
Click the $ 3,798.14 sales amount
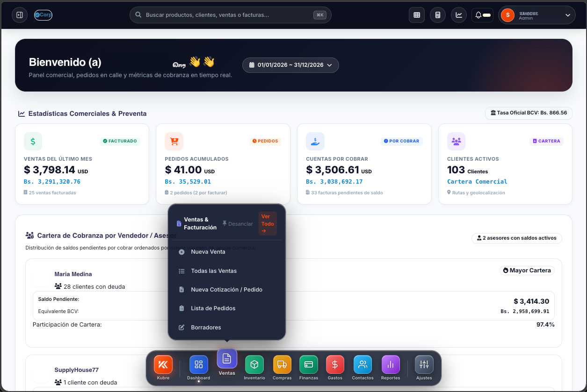pyautogui.click(x=50, y=170)
